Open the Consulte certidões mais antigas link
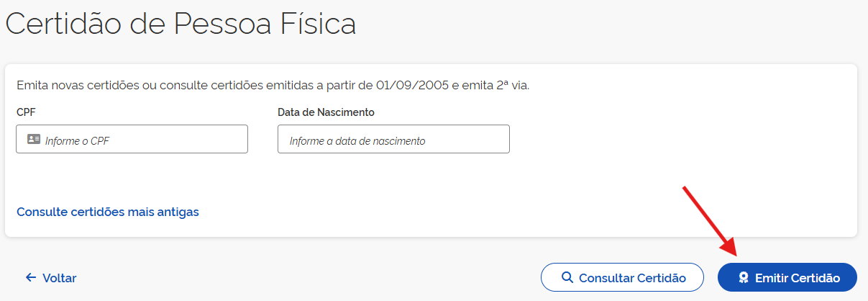868x301 pixels. (x=108, y=212)
